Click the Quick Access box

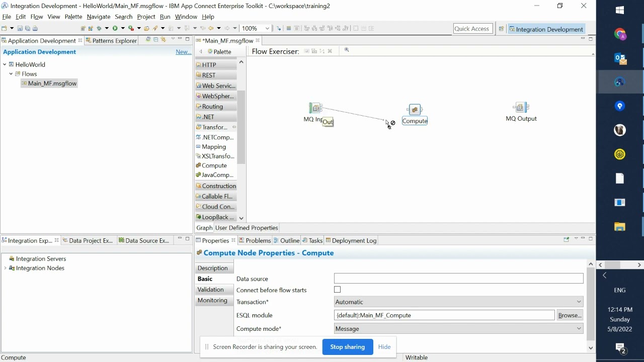pyautogui.click(x=472, y=29)
